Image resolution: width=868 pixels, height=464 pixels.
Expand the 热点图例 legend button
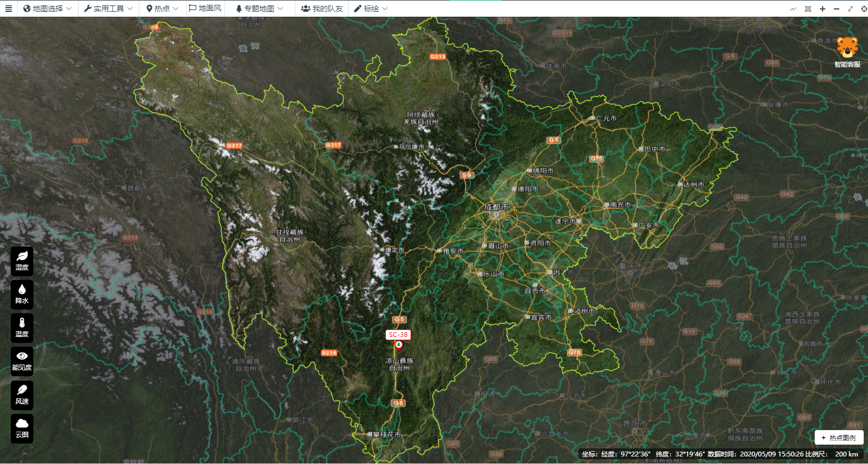tap(838, 438)
